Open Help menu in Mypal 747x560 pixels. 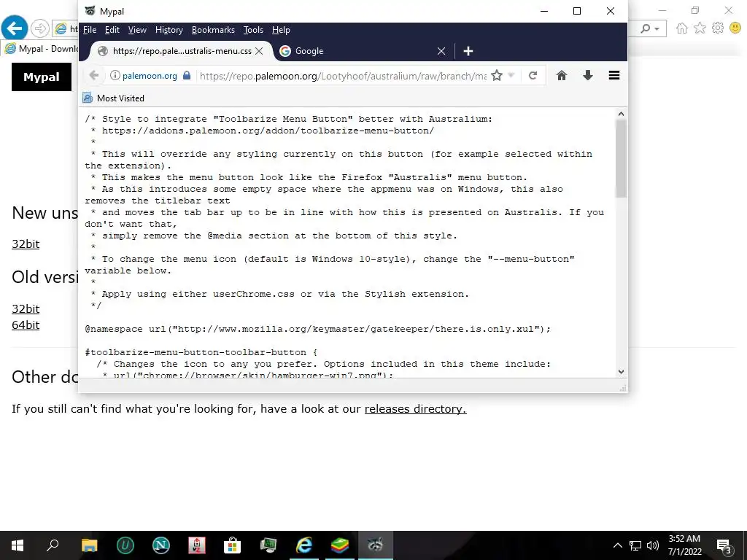(281, 29)
